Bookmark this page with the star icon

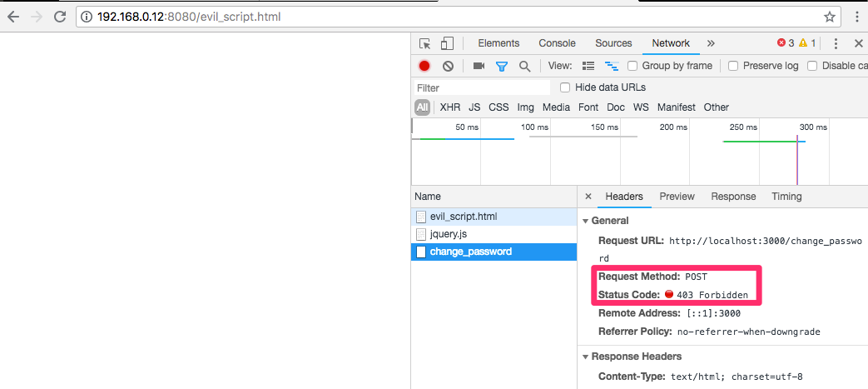coord(829,17)
